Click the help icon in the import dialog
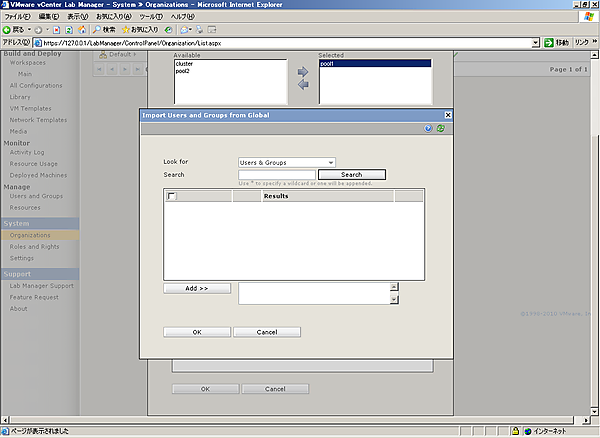Screen dimensions: 600x438 tap(428, 129)
